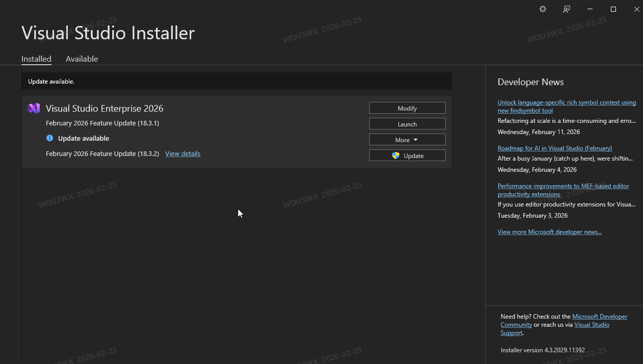Image resolution: width=643 pixels, height=364 pixels.
Task: Click the date Wednesday, February 11, 2026
Action: point(539,132)
